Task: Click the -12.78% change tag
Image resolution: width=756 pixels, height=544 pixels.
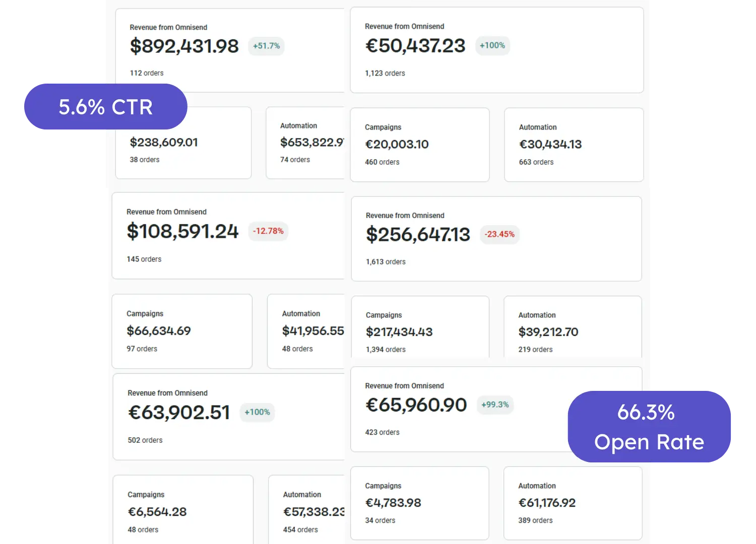Action: pyautogui.click(x=268, y=231)
